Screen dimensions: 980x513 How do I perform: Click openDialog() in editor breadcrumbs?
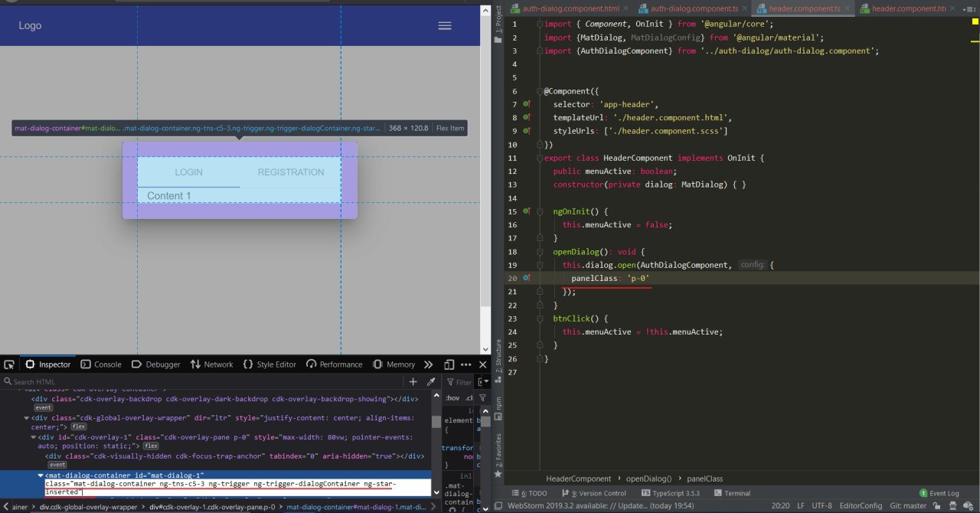coord(648,479)
